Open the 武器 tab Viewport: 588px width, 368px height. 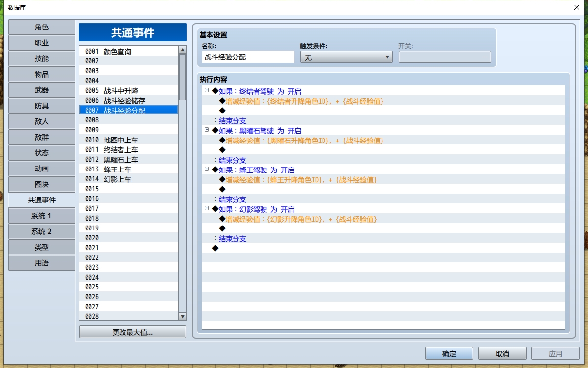(x=42, y=90)
